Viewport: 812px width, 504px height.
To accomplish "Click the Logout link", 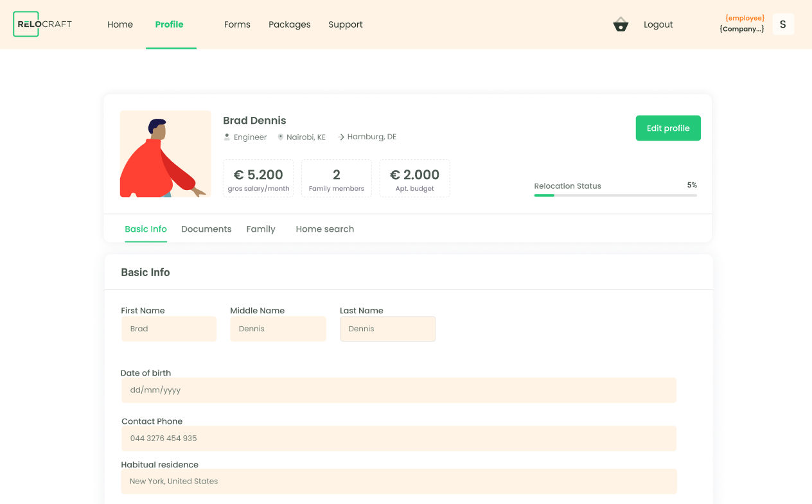I will click(x=658, y=24).
